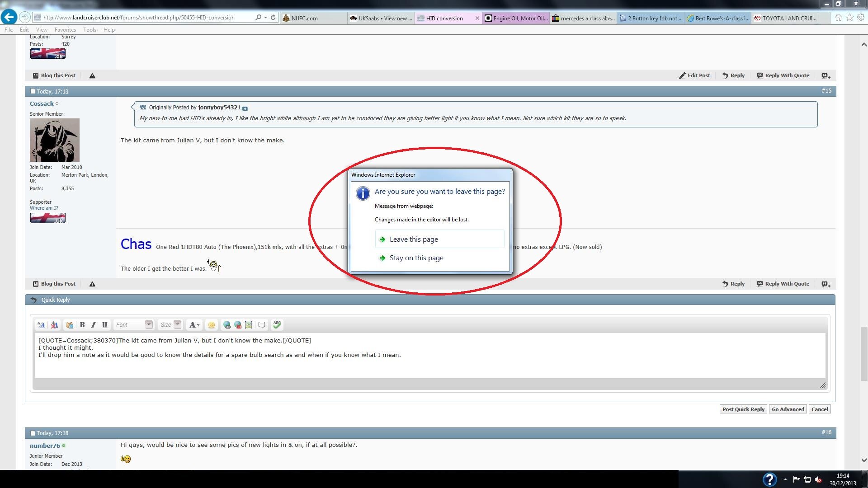Image resolution: width=868 pixels, height=488 pixels.
Task: Collapse the Quick Reply header arrow
Action: [33, 300]
